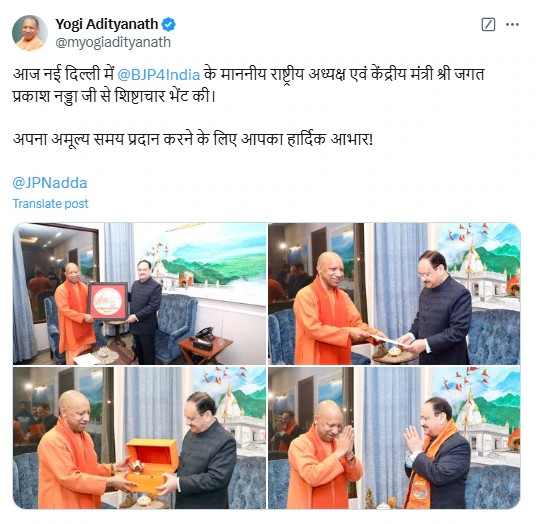Click the Hindi post text first line
536x524 pixels.
point(249,75)
